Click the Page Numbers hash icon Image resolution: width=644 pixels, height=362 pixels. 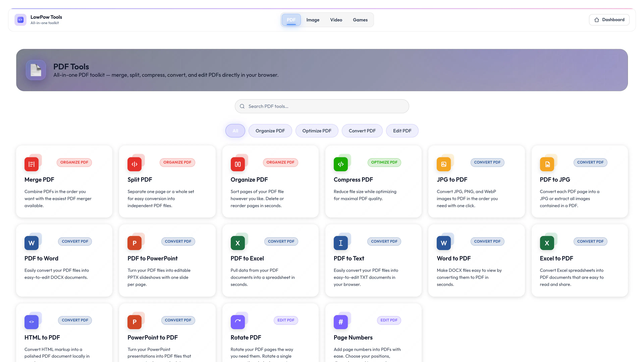click(341, 322)
